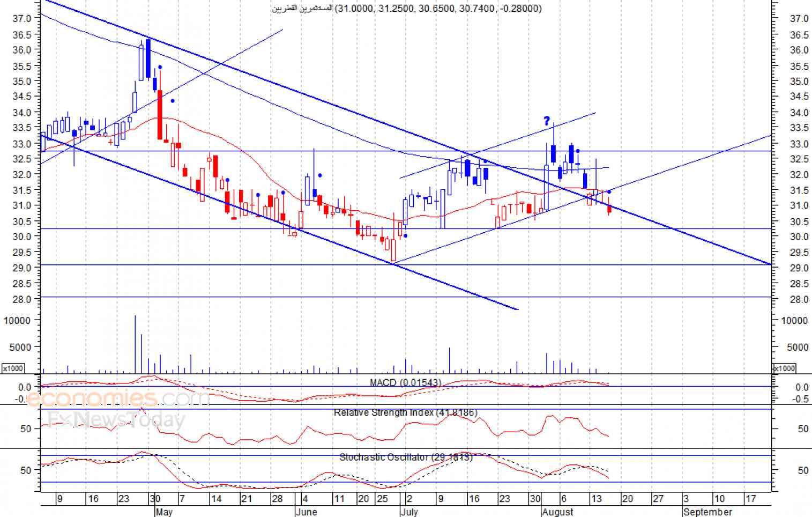
Task: Click the MACD (0.01543) indicator label
Action: (405, 382)
